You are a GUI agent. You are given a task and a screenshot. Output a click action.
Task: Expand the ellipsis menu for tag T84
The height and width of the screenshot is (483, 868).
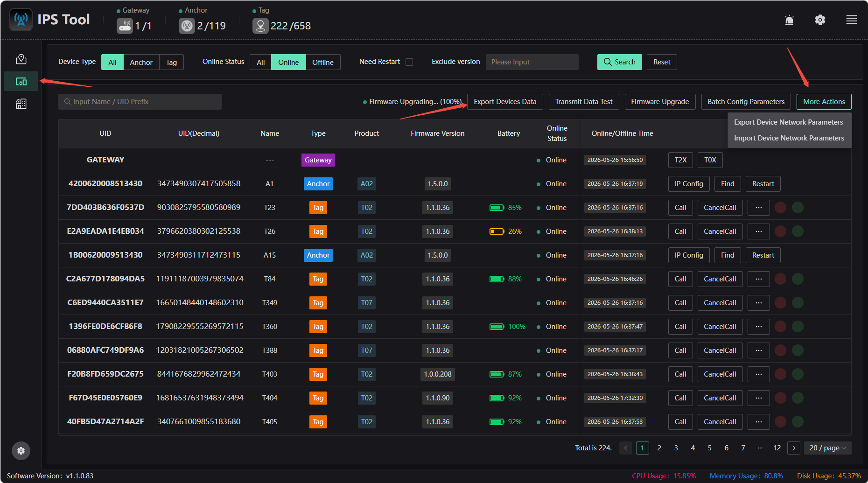click(x=759, y=279)
